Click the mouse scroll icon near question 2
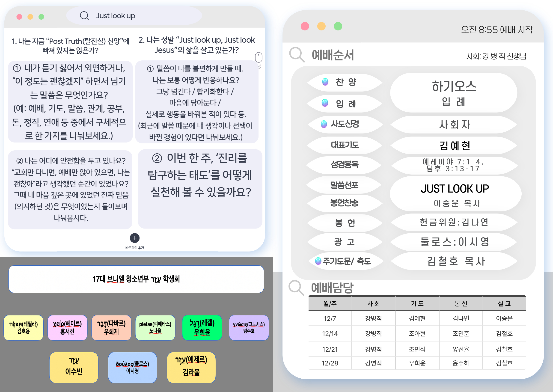The width and height of the screenshot is (553, 392). click(259, 58)
